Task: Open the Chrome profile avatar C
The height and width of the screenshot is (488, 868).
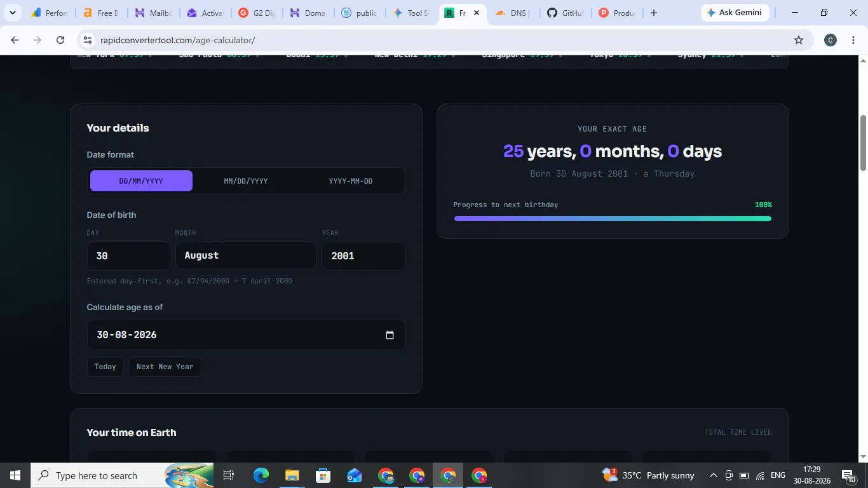Action: click(831, 40)
